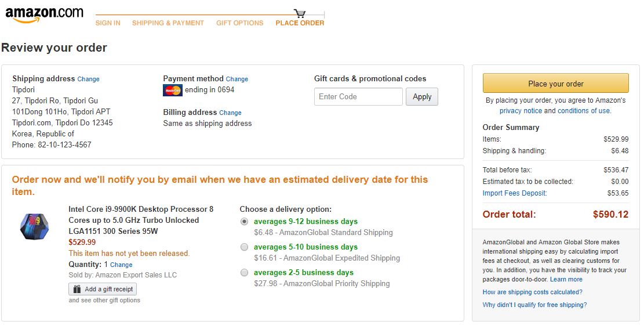Focus the Enter Code input field

coord(358,97)
